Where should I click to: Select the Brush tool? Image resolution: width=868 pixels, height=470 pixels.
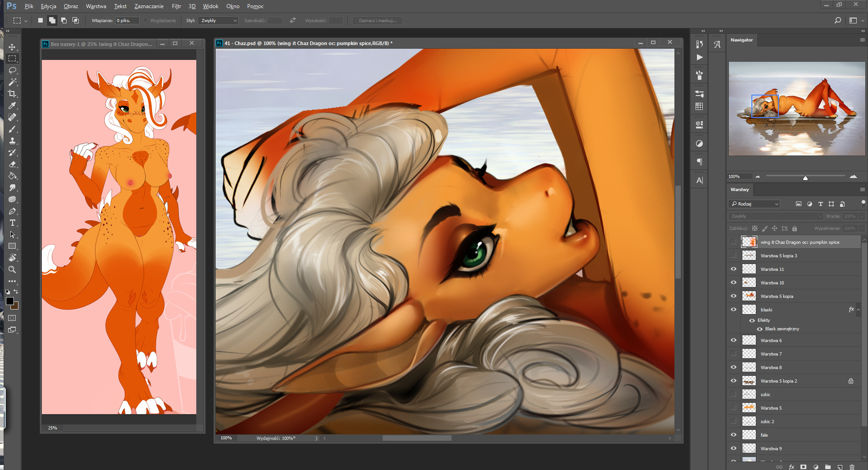[x=12, y=129]
